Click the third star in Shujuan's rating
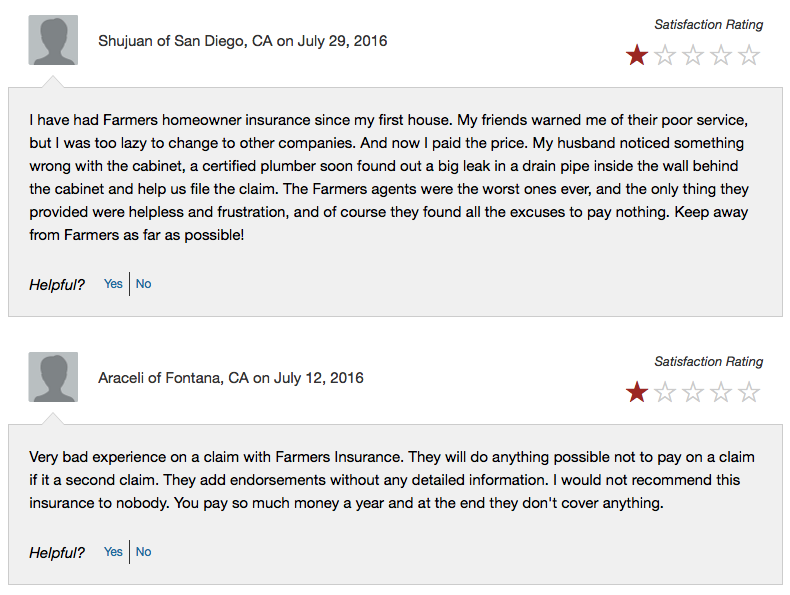The width and height of the screenshot is (790, 595). (x=693, y=56)
